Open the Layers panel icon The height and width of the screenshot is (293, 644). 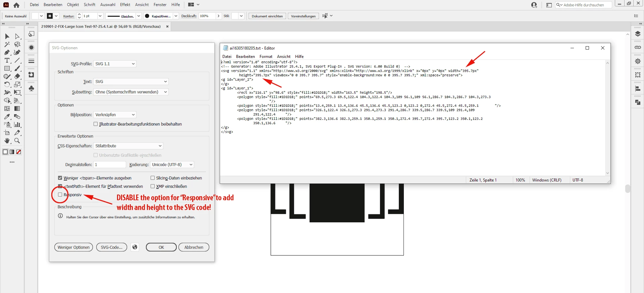638,34
